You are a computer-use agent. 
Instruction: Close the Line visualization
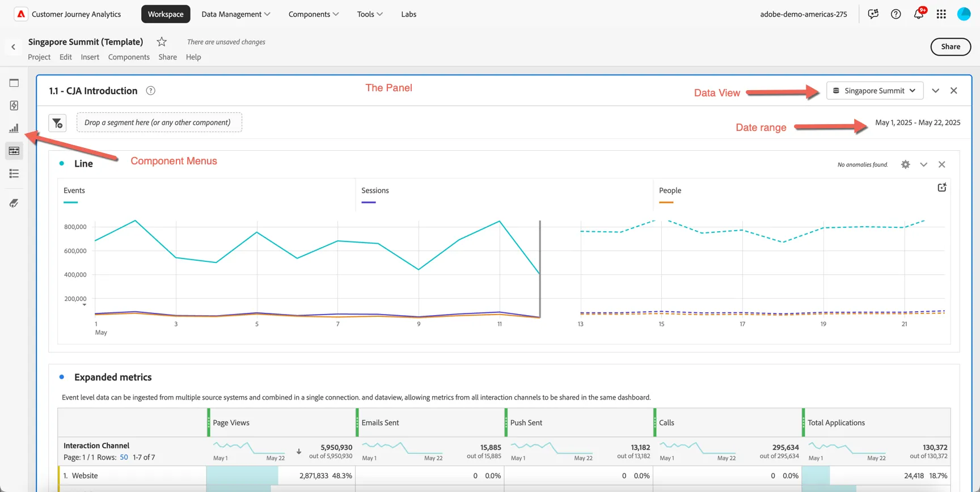click(942, 164)
